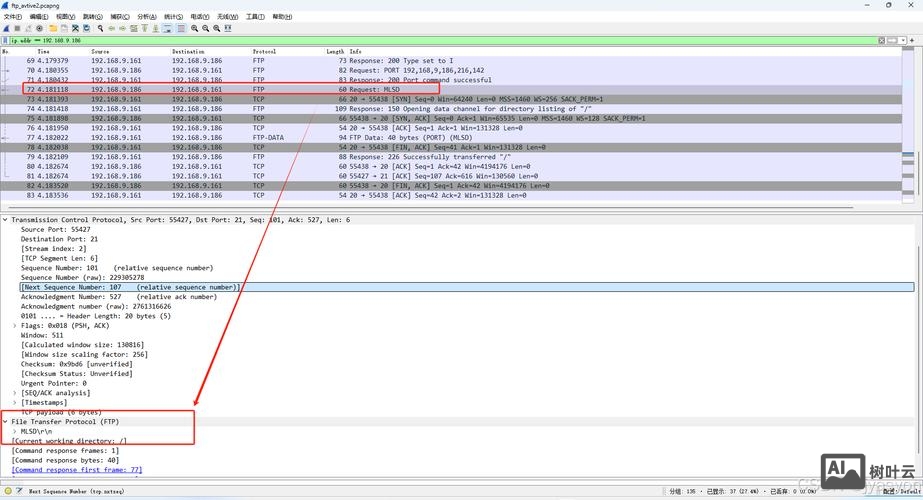Clear the display filter with X button
The image size is (923, 500).
pos(881,40)
